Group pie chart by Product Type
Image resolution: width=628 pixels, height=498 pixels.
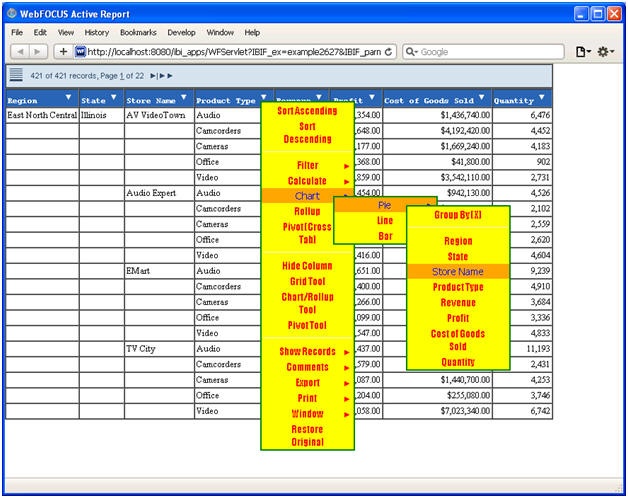tap(458, 287)
